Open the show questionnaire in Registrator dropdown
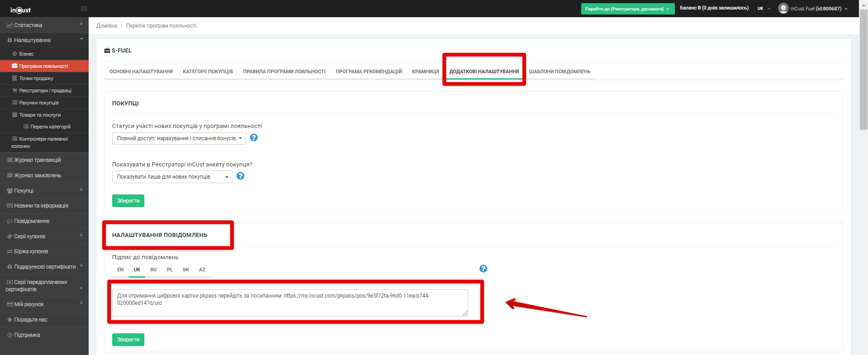This screenshot has height=355, width=868. coord(172,177)
